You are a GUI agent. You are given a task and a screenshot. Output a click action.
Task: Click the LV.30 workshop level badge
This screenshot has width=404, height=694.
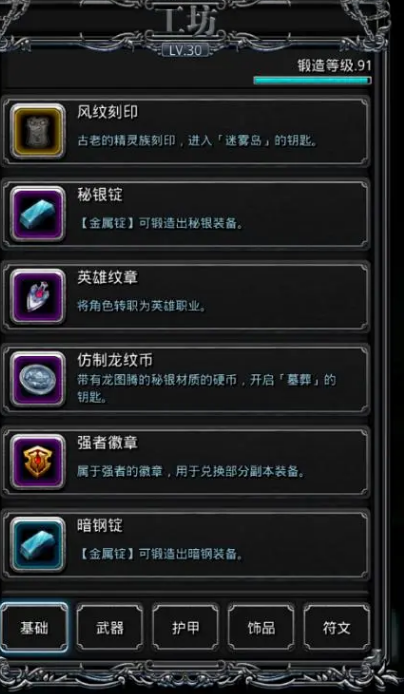tap(185, 50)
